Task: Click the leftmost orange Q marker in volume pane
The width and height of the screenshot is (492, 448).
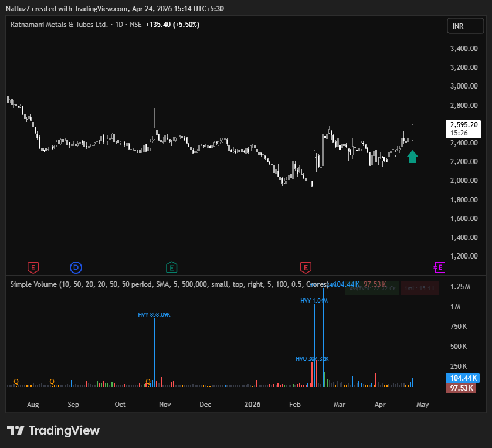Action: [x=16, y=382]
